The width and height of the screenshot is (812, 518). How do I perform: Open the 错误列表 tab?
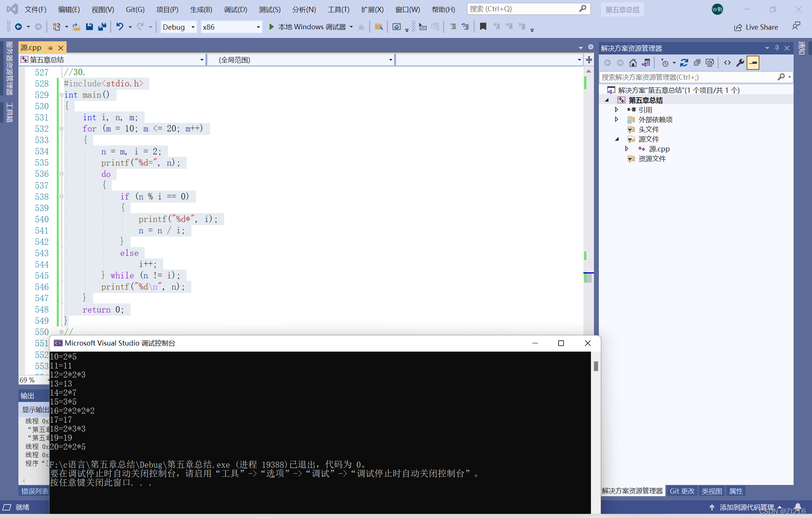(35, 491)
